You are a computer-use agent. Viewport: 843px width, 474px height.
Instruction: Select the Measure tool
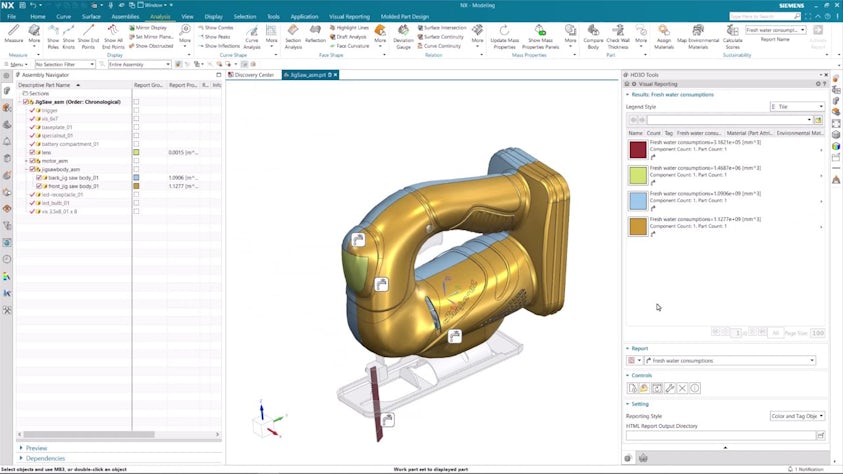click(13, 35)
